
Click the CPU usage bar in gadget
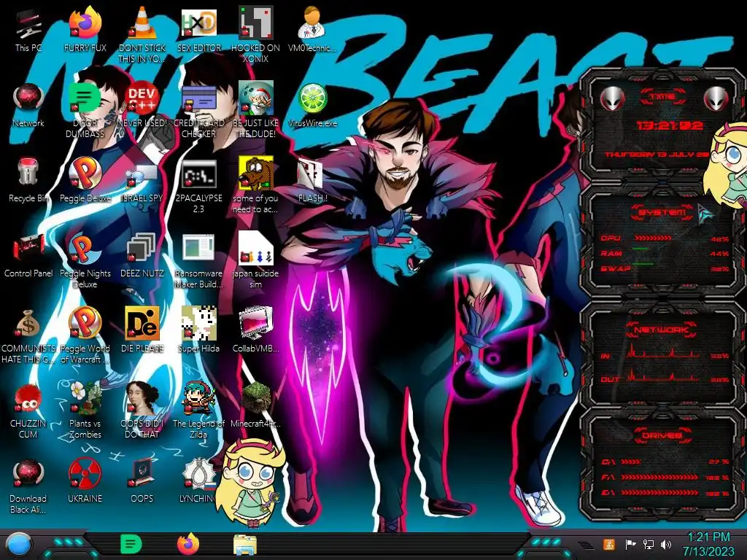coord(653,238)
